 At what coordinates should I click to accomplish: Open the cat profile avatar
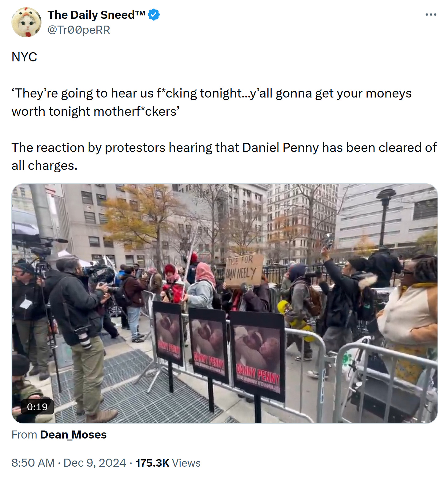[x=26, y=22]
